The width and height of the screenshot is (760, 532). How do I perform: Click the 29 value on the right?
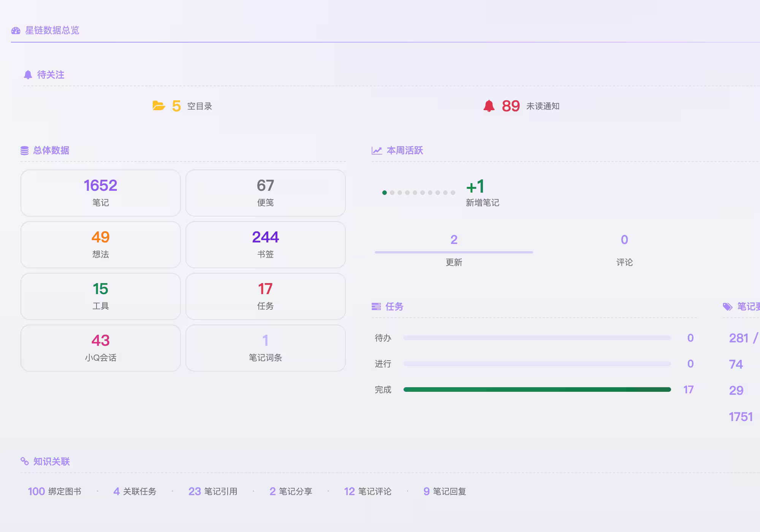coord(736,391)
